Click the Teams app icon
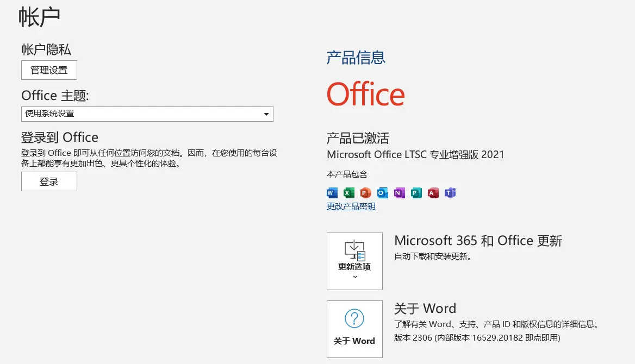 (x=450, y=193)
